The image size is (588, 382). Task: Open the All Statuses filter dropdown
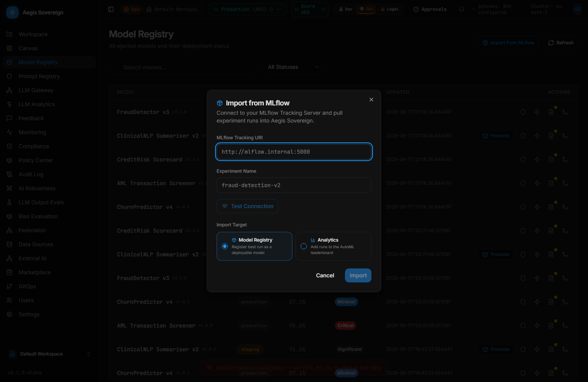coord(294,67)
